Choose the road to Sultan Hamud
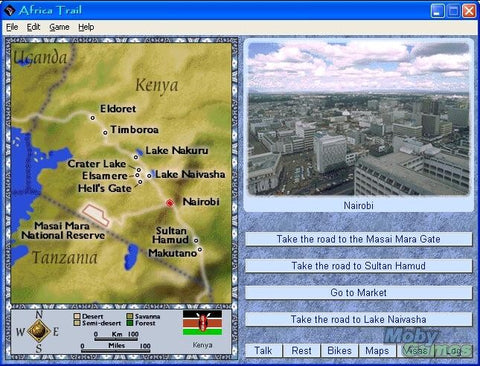 [x=359, y=266]
